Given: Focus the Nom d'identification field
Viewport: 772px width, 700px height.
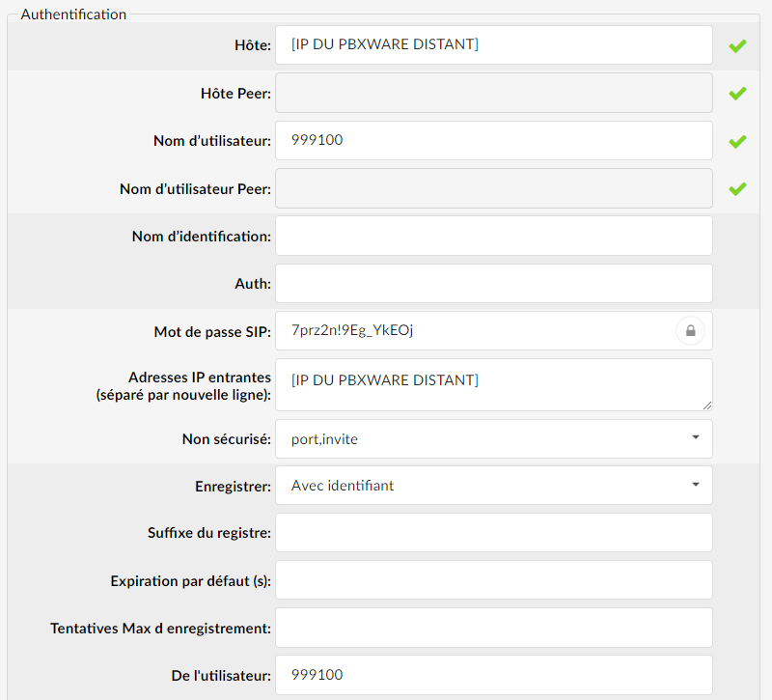Looking at the screenshot, I should [494, 236].
